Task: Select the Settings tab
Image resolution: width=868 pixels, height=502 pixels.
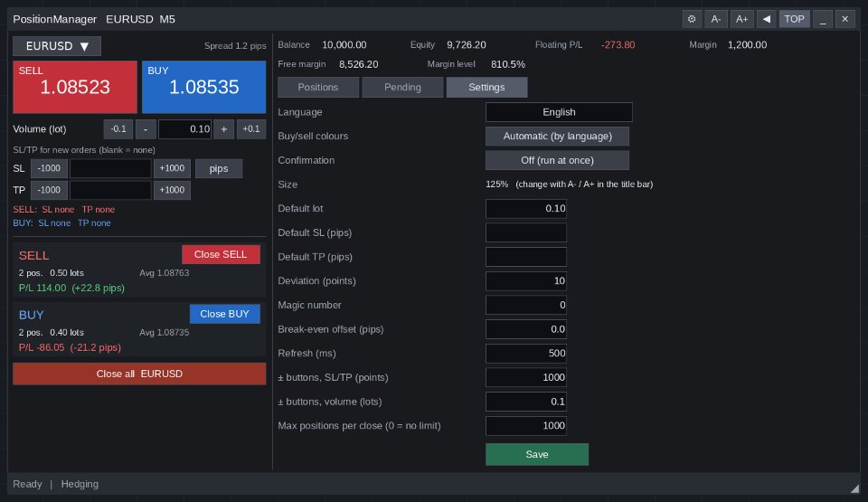Action: [x=486, y=88]
